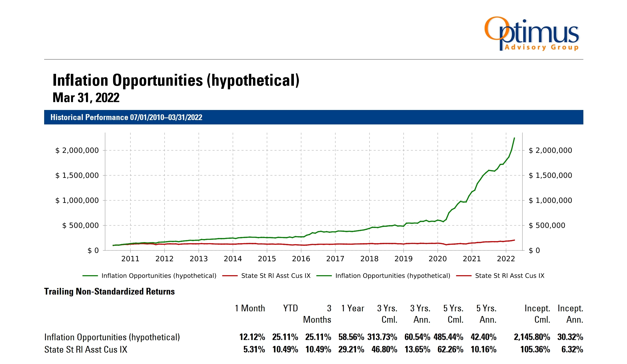Click the 2,145.80% inception cumulative value

(x=532, y=337)
